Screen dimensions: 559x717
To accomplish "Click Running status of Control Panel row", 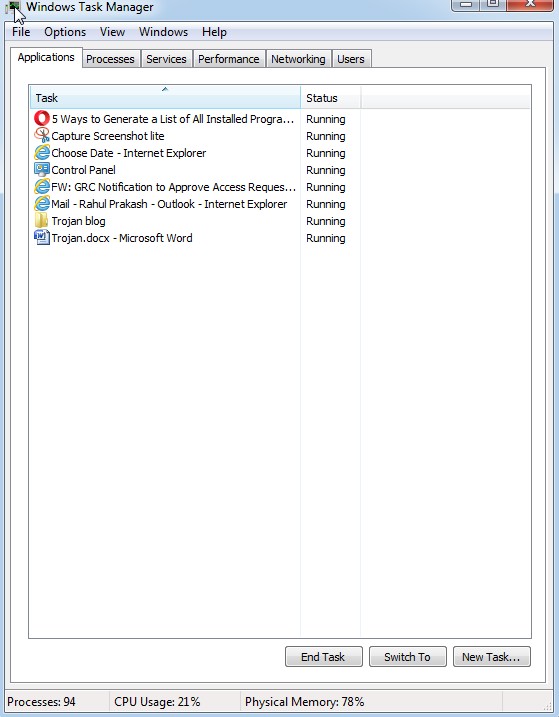I will 326,170.
